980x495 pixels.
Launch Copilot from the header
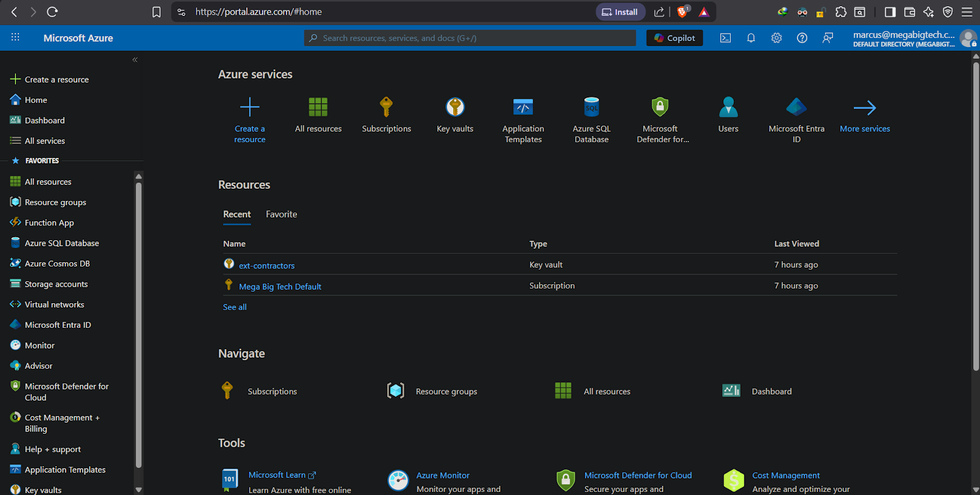tap(674, 38)
